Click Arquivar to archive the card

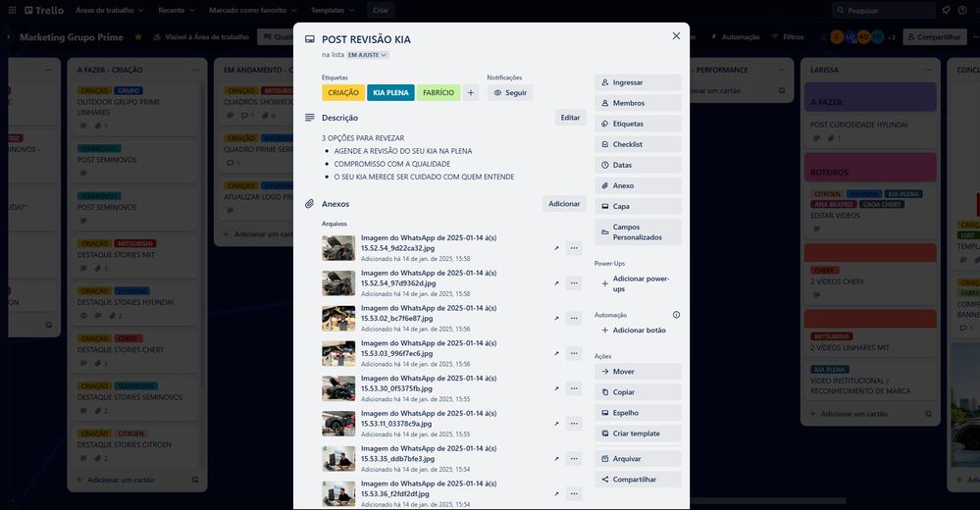(638, 459)
